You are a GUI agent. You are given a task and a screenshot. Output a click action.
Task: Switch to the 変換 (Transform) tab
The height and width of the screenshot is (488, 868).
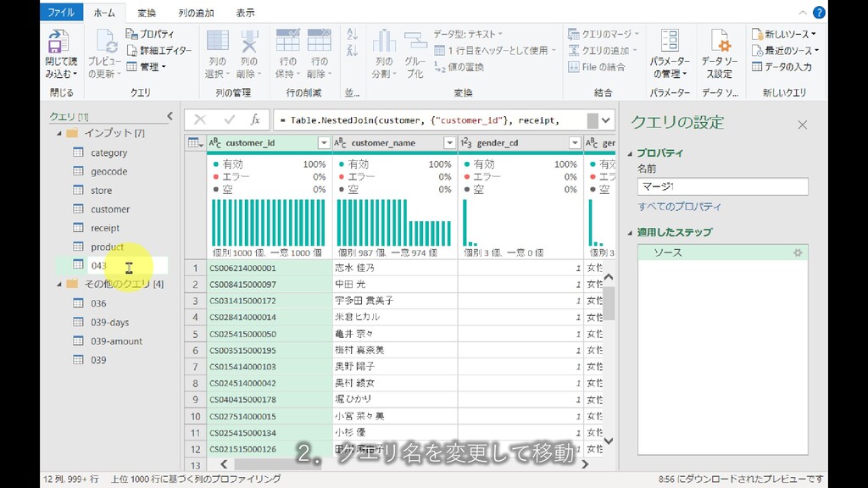click(x=147, y=13)
